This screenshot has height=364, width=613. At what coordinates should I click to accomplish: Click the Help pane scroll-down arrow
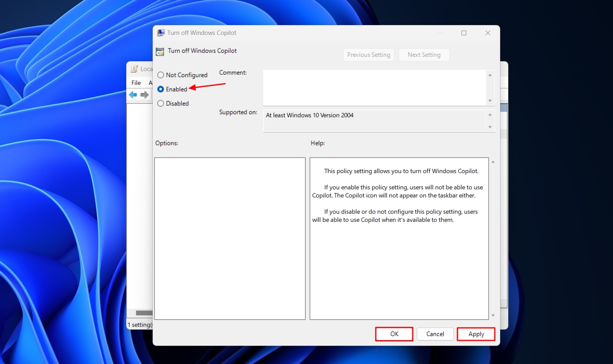click(493, 316)
